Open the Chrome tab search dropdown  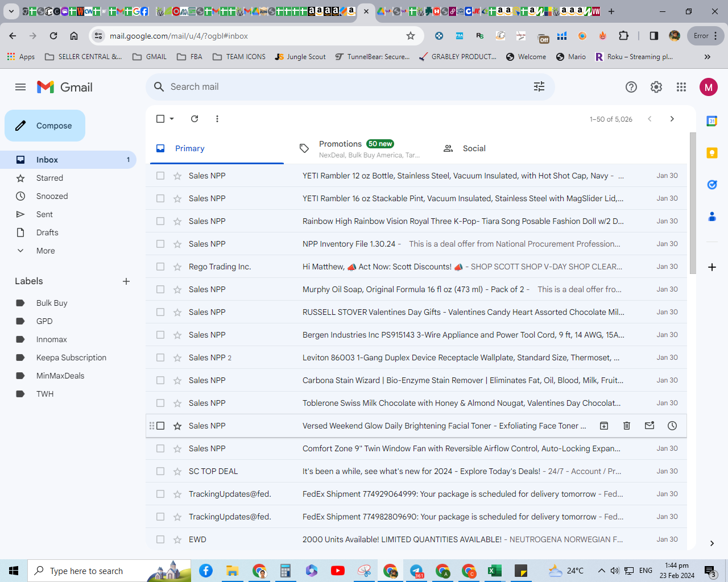11,11
